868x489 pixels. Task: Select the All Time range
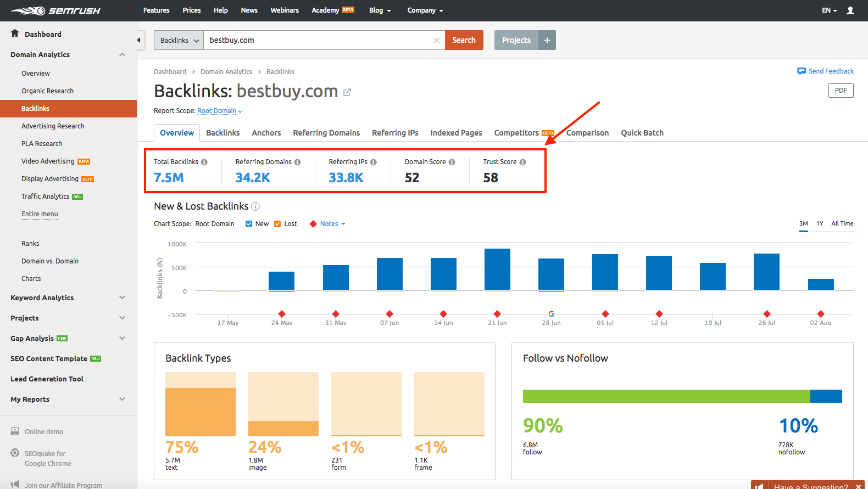[x=842, y=224]
